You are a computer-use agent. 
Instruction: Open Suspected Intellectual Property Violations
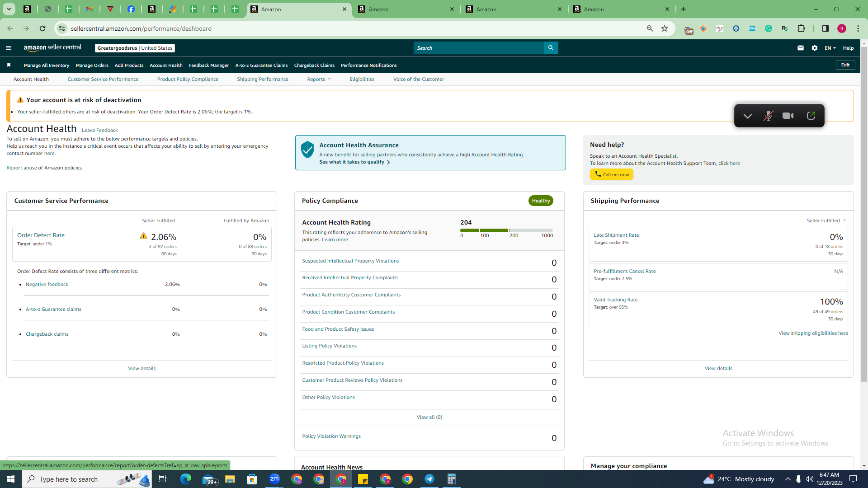point(350,261)
